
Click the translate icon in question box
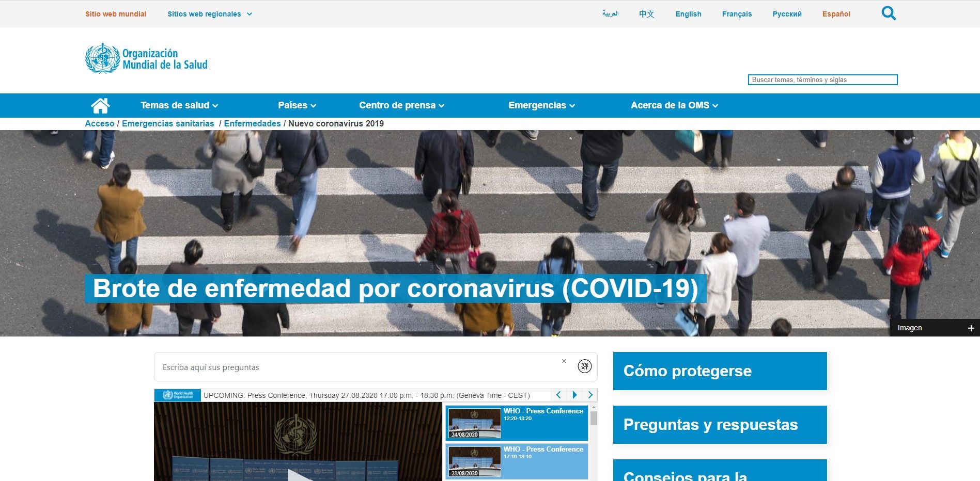coord(584,366)
